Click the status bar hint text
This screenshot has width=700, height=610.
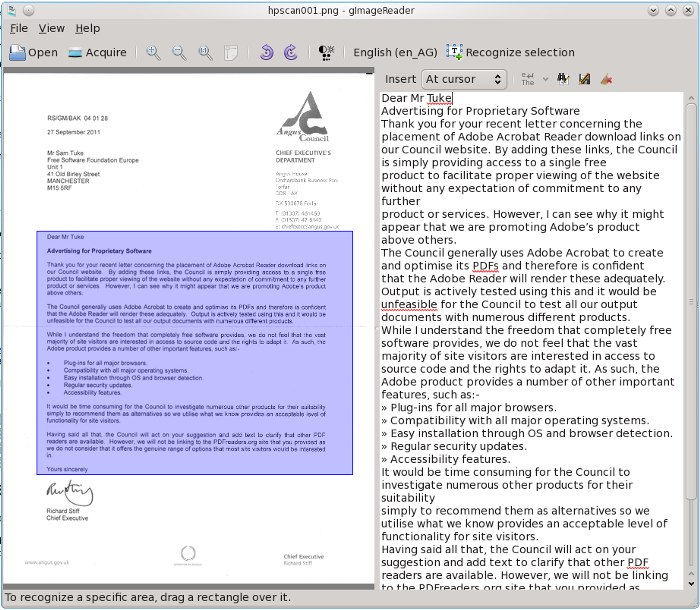pyautogui.click(x=147, y=597)
